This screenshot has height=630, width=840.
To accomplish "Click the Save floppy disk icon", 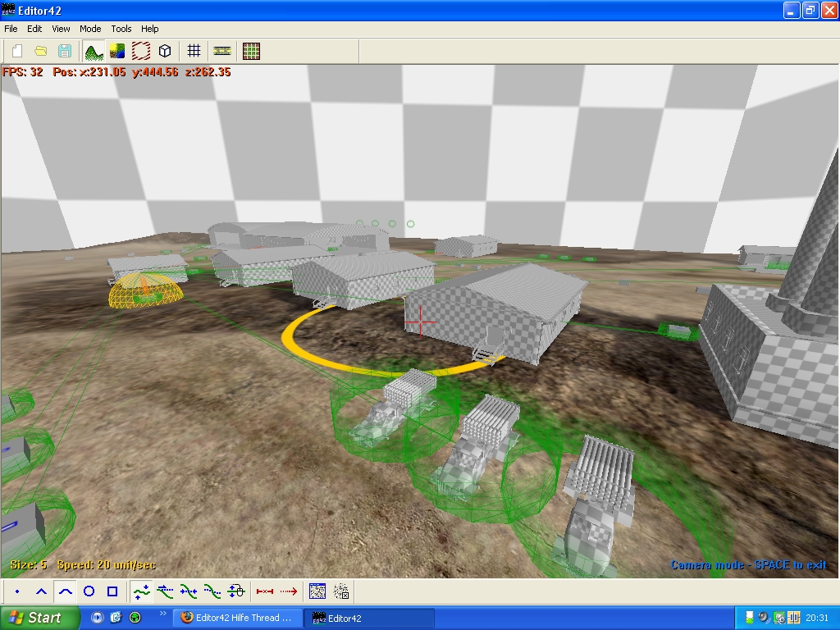I will click(65, 51).
